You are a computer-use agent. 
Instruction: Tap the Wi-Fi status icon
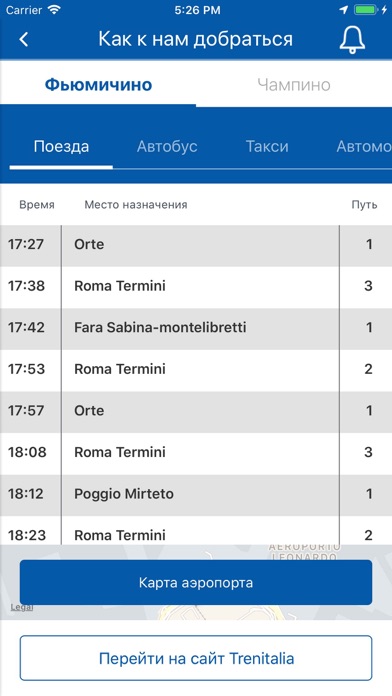55,10
